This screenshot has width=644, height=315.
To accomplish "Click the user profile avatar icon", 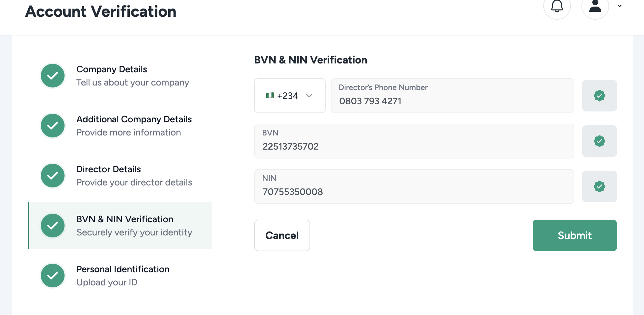I will tap(595, 6).
